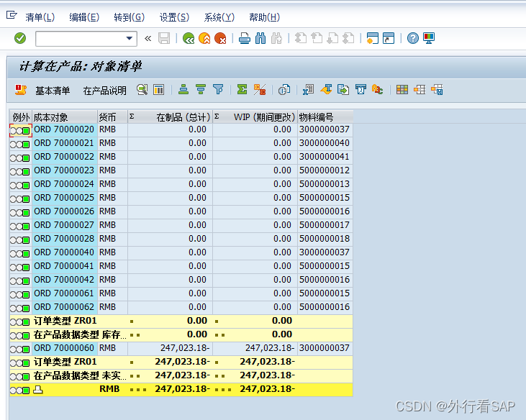Screen dimensions: 526x420
Task: Open the 系统(Y) menu
Action: point(219,17)
